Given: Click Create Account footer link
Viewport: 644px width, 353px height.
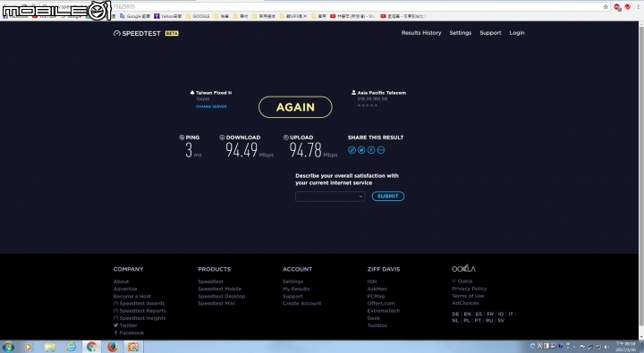Looking at the screenshot, I should (302, 303).
